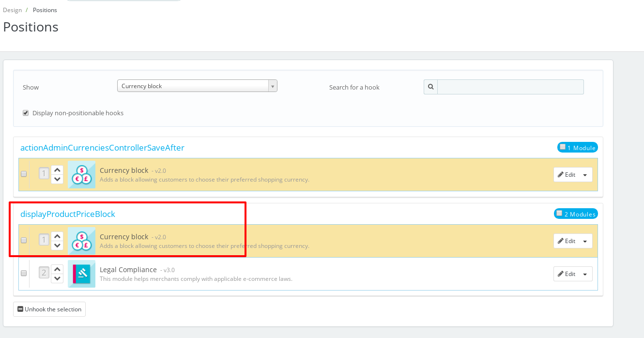Viewport: 644px width, 338px height.
Task: Click the Positions page heading
Action: tap(31, 27)
